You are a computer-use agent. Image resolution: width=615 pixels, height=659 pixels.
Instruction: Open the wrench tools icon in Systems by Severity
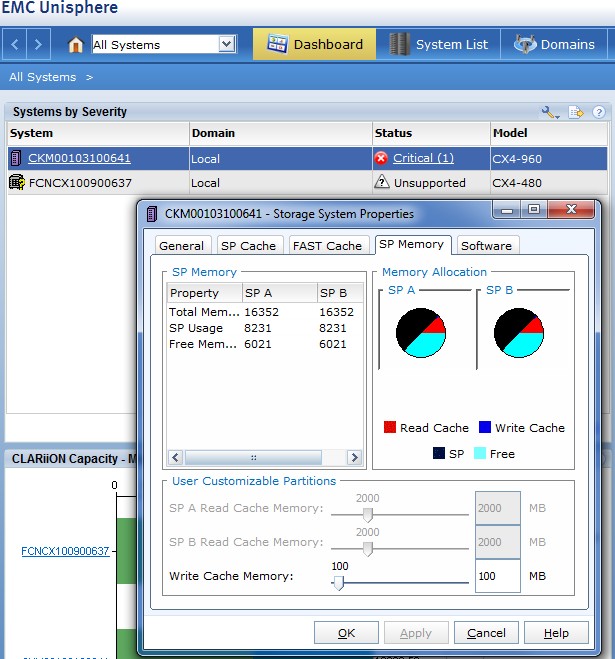550,112
